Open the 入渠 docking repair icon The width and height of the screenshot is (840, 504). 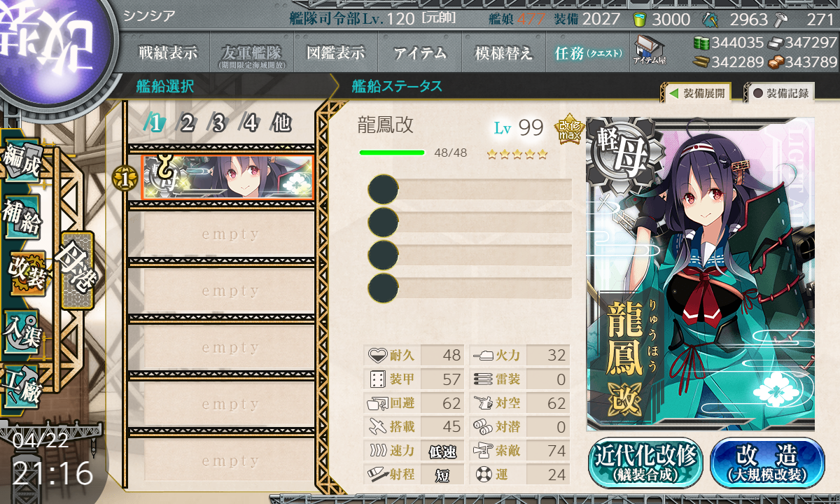click(x=22, y=329)
